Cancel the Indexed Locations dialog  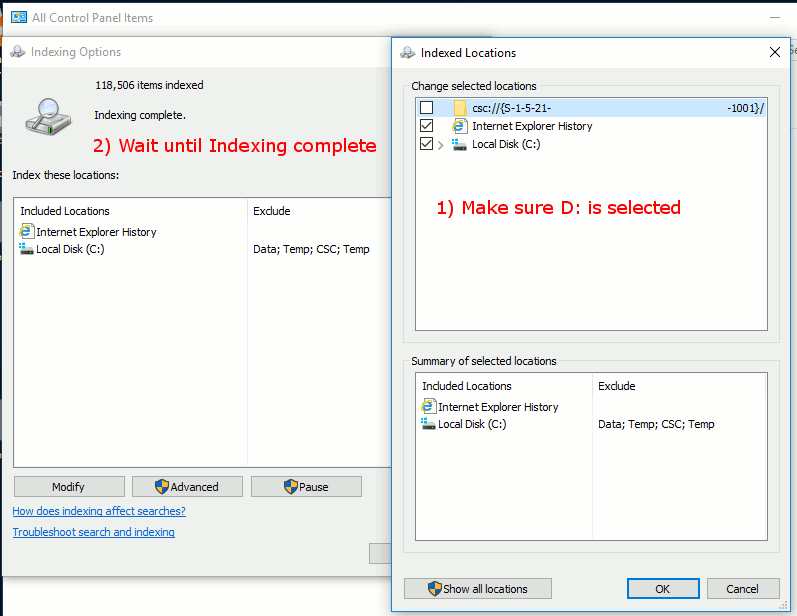click(743, 589)
